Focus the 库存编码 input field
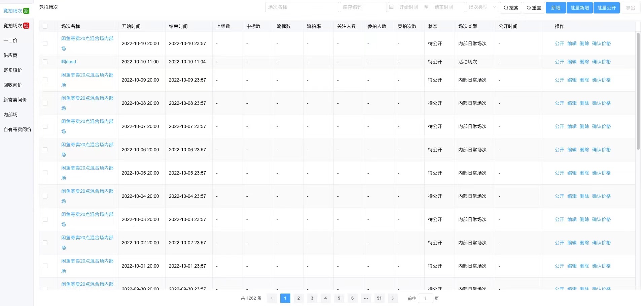The width and height of the screenshot is (644, 306). click(363, 7)
